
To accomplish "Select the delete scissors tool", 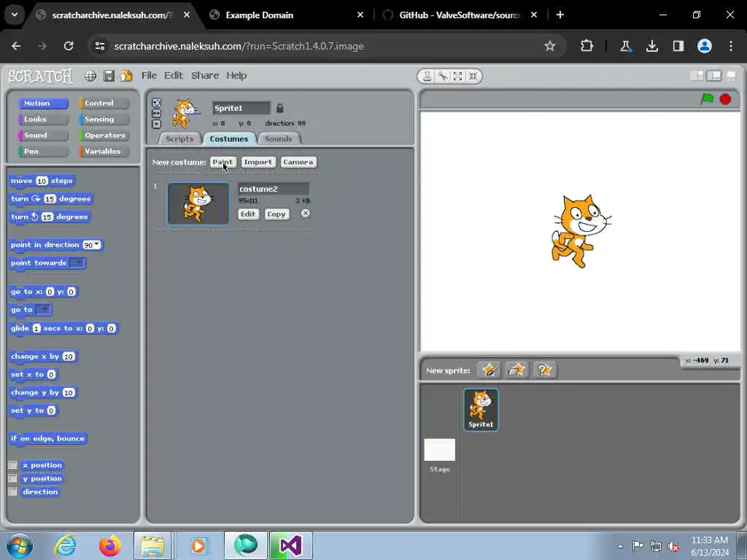I will click(443, 76).
